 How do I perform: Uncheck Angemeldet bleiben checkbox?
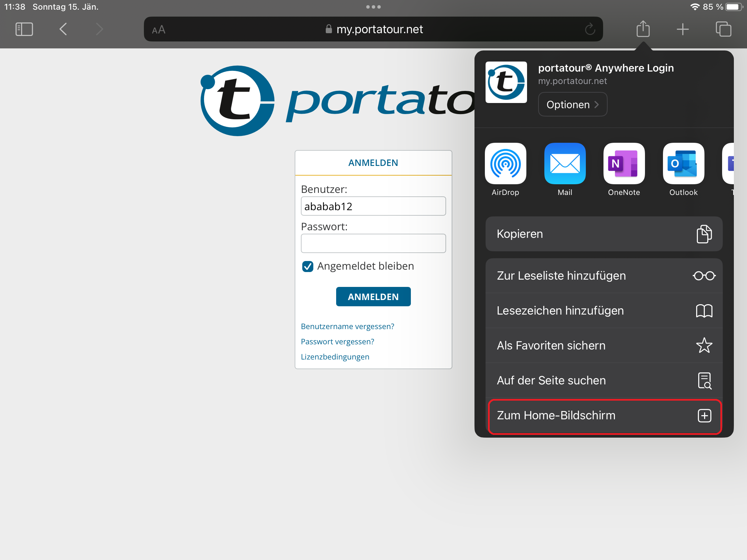pyautogui.click(x=307, y=267)
